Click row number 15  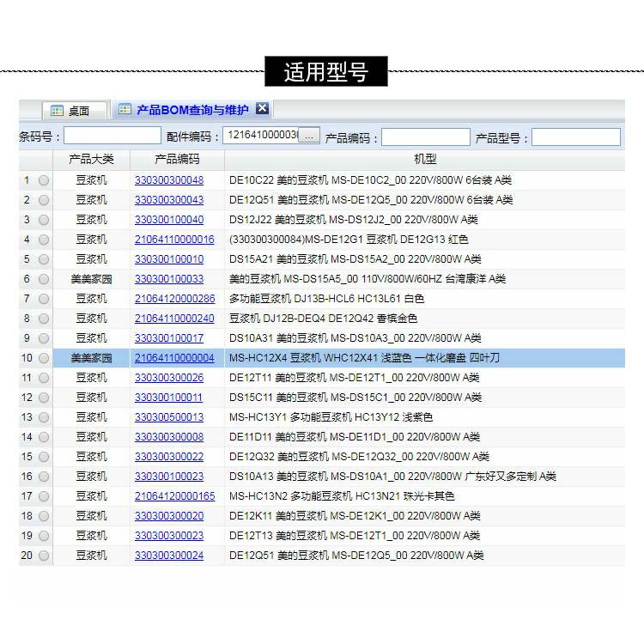27,456
